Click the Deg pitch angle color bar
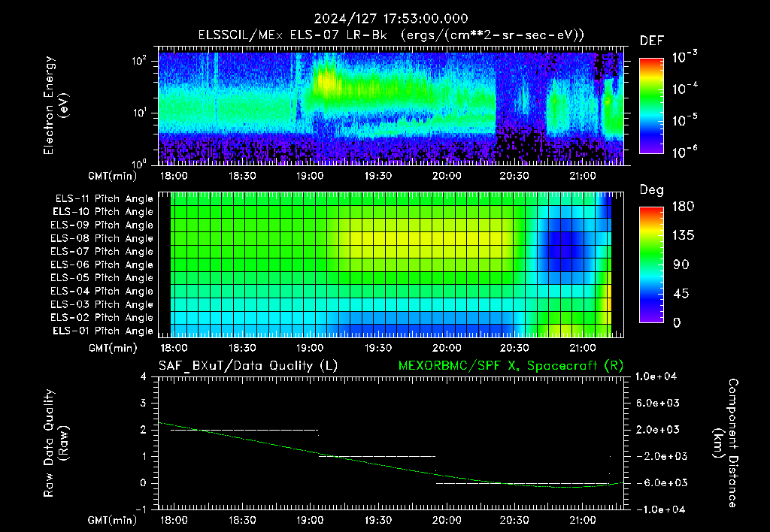This screenshot has width=770, height=532. pos(651,264)
